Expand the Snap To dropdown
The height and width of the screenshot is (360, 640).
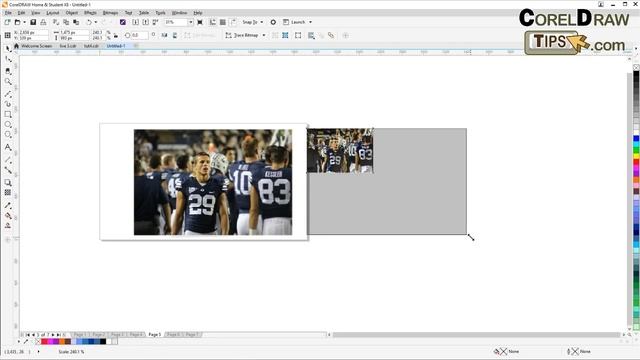coord(262,22)
